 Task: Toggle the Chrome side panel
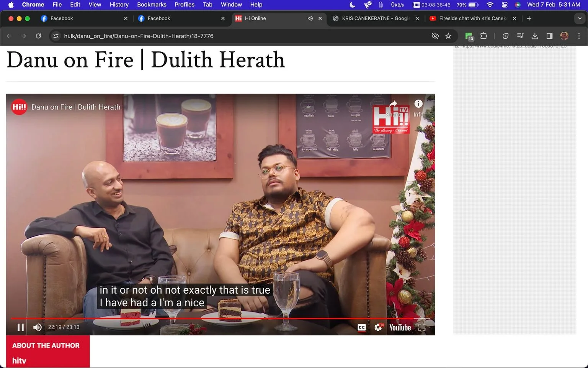tap(549, 36)
